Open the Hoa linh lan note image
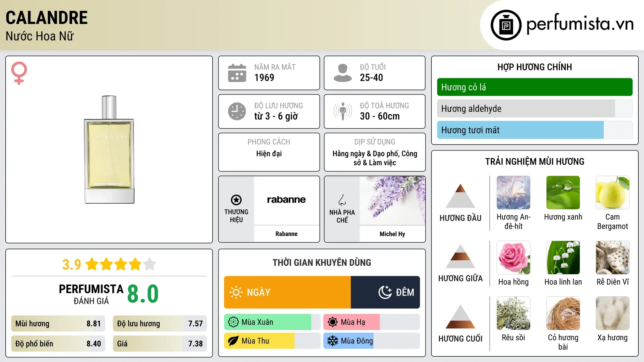The height and width of the screenshot is (362, 644). pos(563,258)
